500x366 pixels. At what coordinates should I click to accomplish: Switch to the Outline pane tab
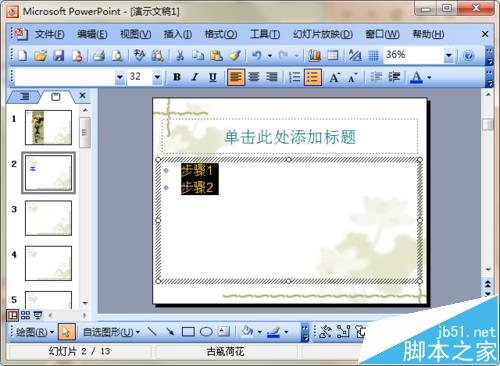(25, 97)
